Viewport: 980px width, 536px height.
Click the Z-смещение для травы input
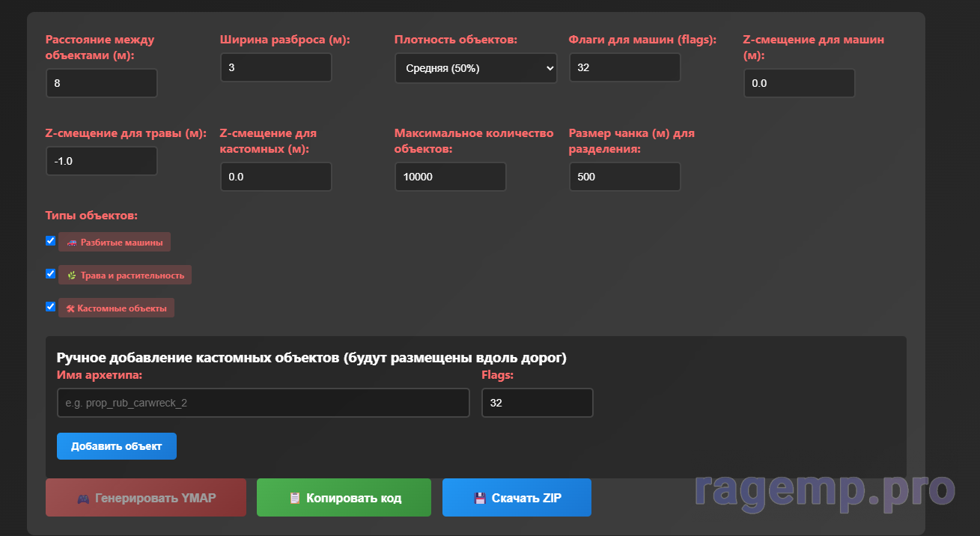pyautogui.click(x=102, y=161)
